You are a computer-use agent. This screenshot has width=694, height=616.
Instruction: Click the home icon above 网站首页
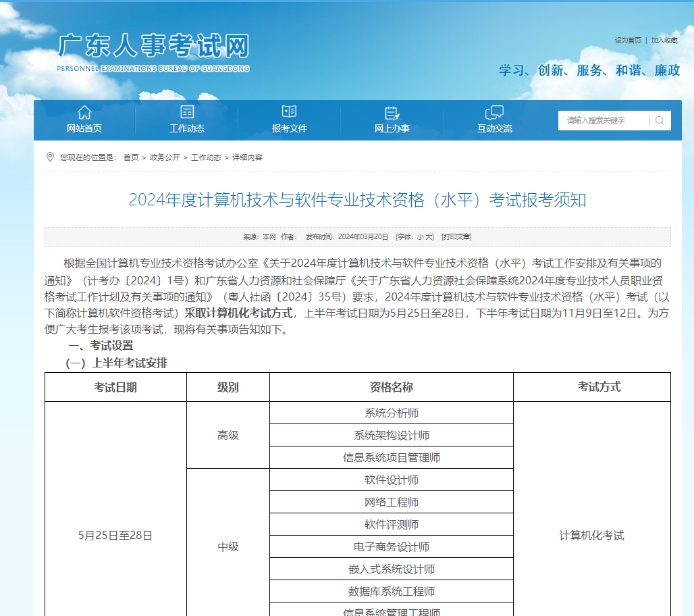[x=84, y=111]
